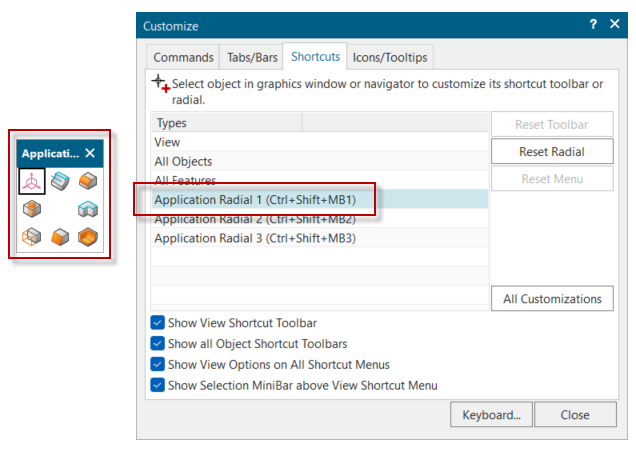Switch to the Commands tab
This screenshot has height=449, width=636.
(x=183, y=57)
